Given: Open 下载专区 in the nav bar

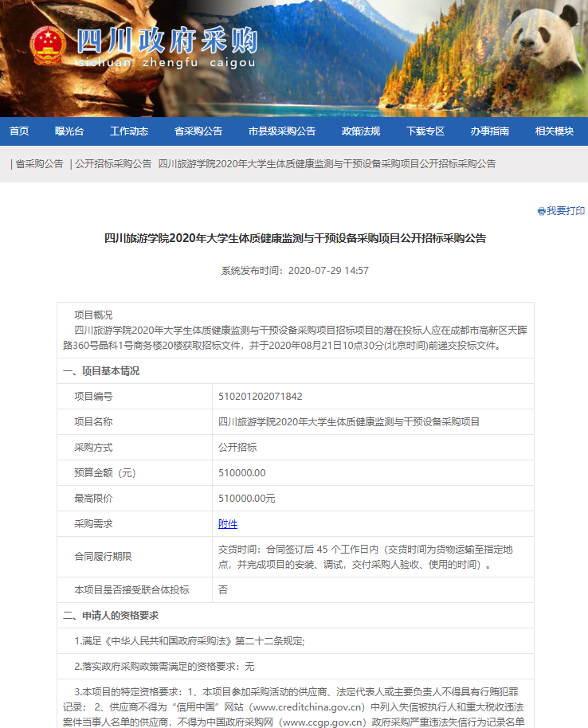Looking at the screenshot, I should pyautogui.click(x=425, y=131).
